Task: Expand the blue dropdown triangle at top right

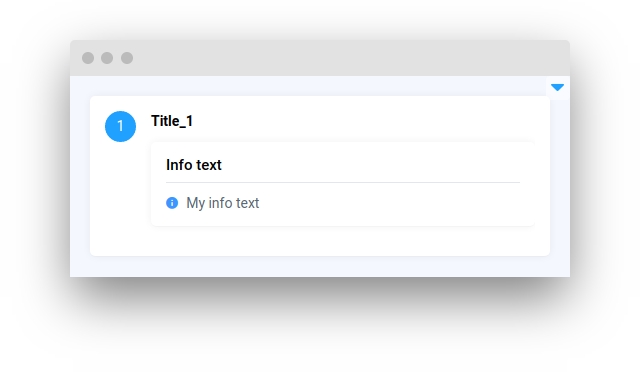Action: coord(557,87)
